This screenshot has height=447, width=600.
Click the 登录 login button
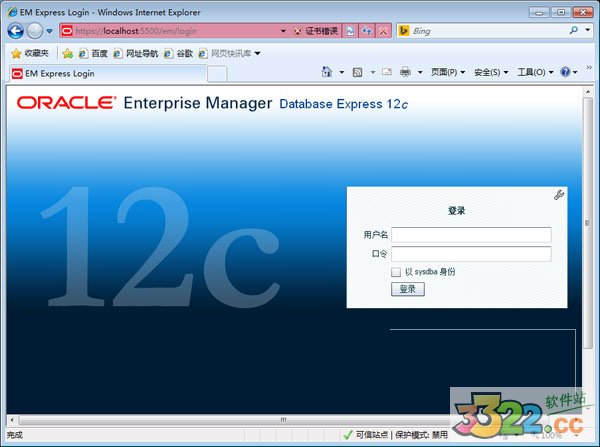click(408, 289)
